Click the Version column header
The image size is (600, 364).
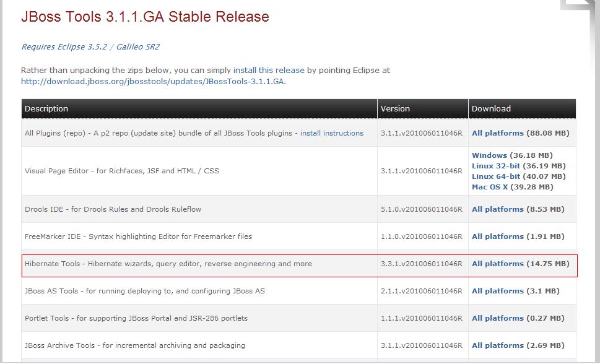point(395,109)
